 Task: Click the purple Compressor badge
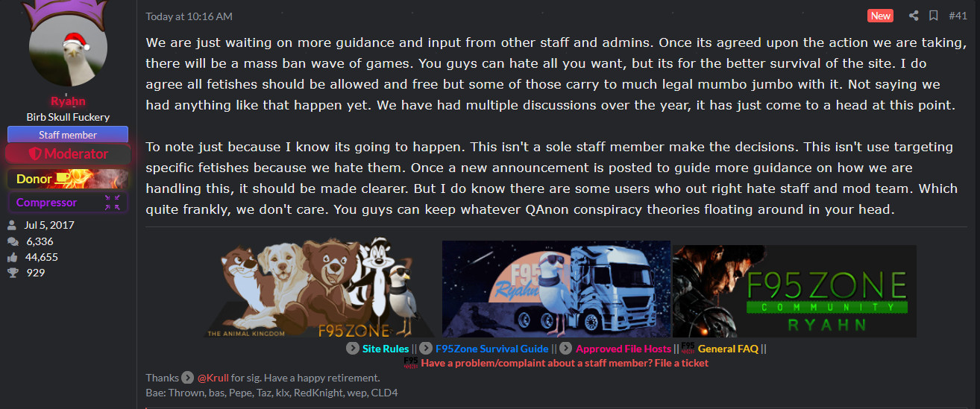coord(68,202)
